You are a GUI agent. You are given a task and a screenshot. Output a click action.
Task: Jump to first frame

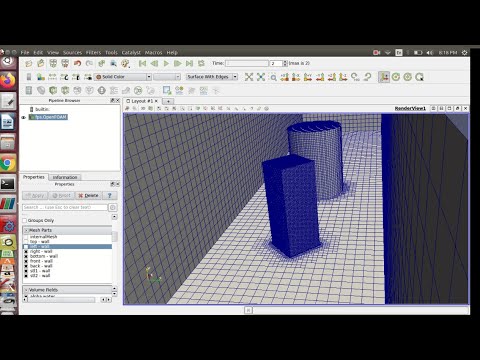[143, 63]
